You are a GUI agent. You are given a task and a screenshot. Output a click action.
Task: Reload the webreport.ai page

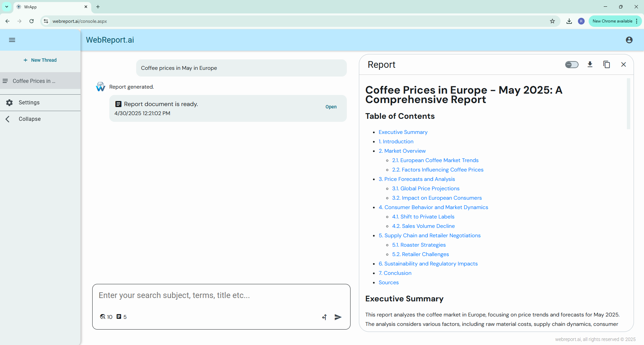(x=32, y=21)
